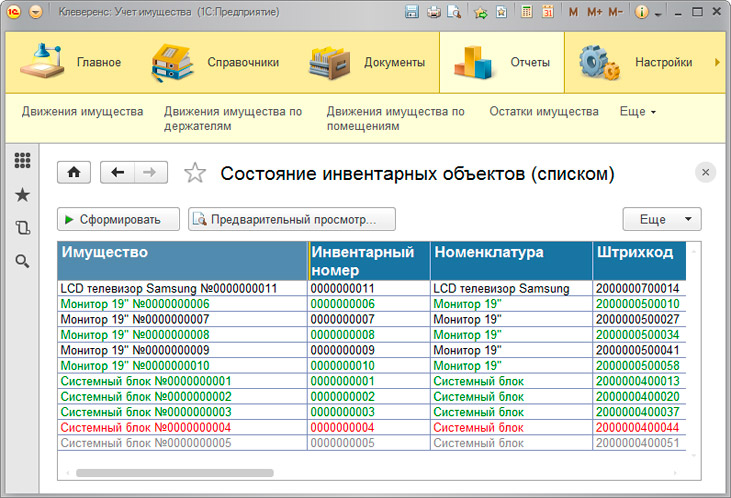Open the calendar icon in title bar
Image resolution: width=731 pixels, height=498 pixels.
548,12
